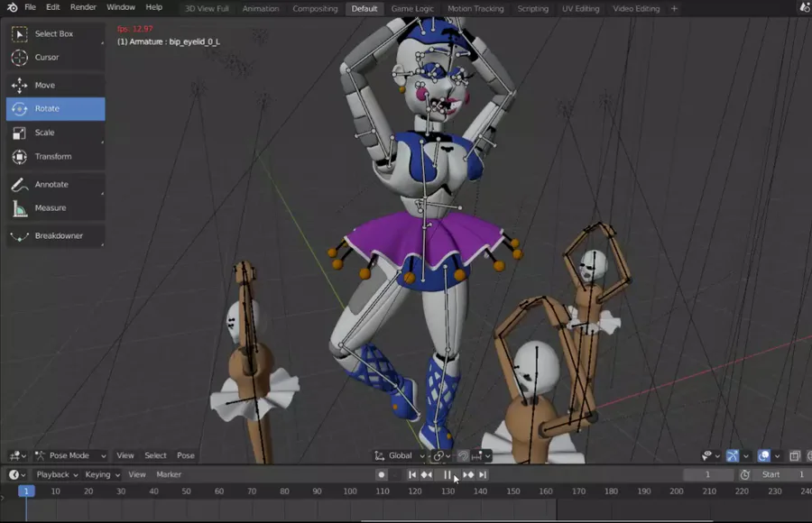Click the timeline horizontal scrollbar

pyautogui.click(x=537, y=520)
